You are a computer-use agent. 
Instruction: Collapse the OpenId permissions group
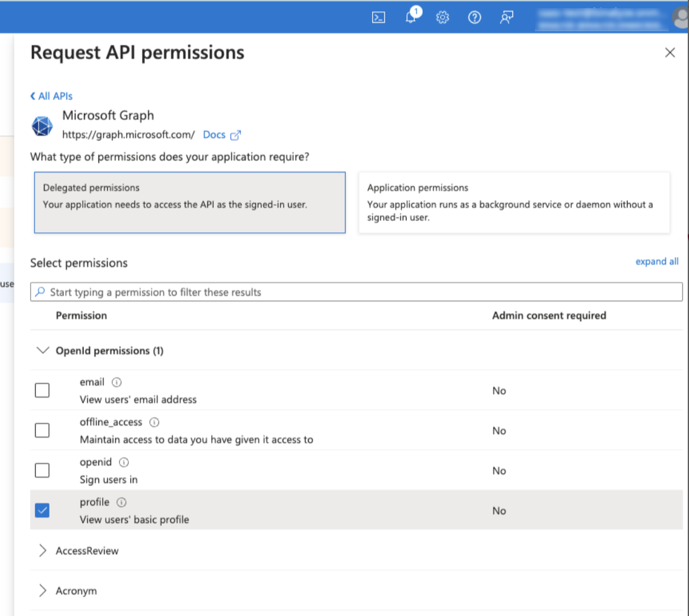click(43, 351)
